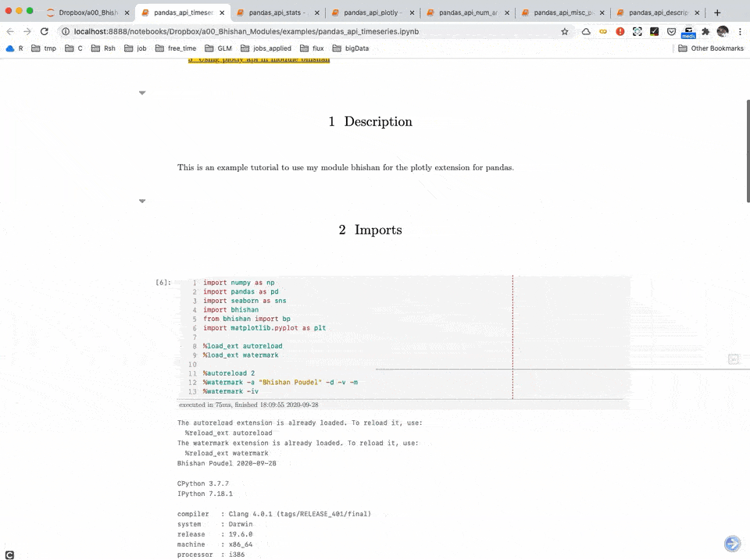Open the Extensions puzzle piece menu
This screenshot has height=560, width=750.
point(705,31)
